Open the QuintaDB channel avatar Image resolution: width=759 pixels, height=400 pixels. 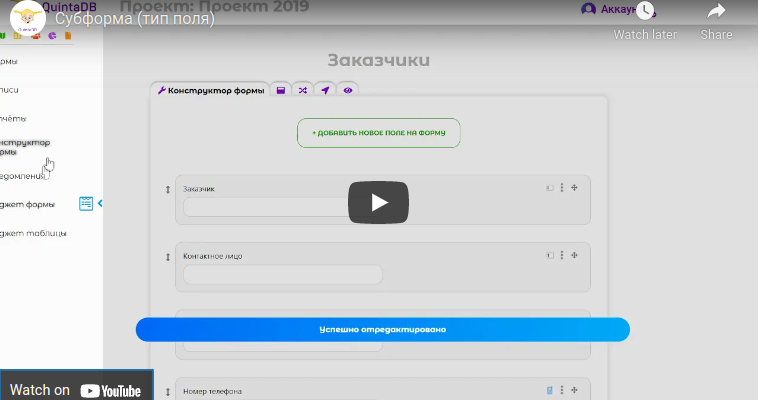27,18
